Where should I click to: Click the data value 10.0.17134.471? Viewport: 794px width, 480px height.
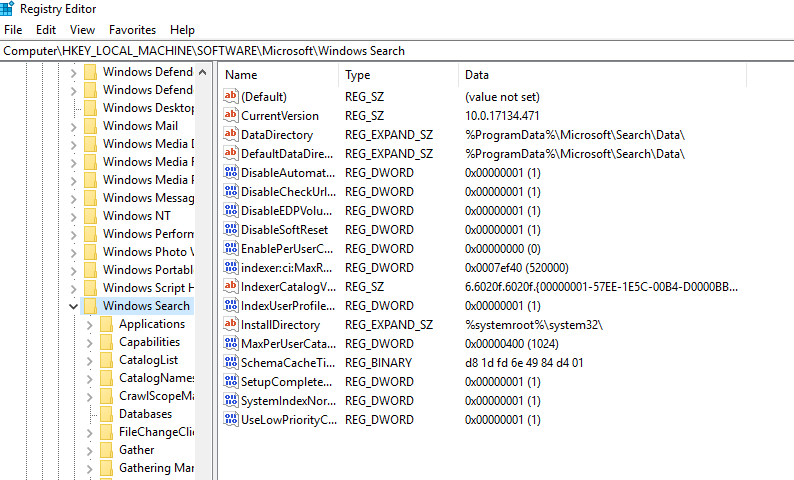pos(502,115)
